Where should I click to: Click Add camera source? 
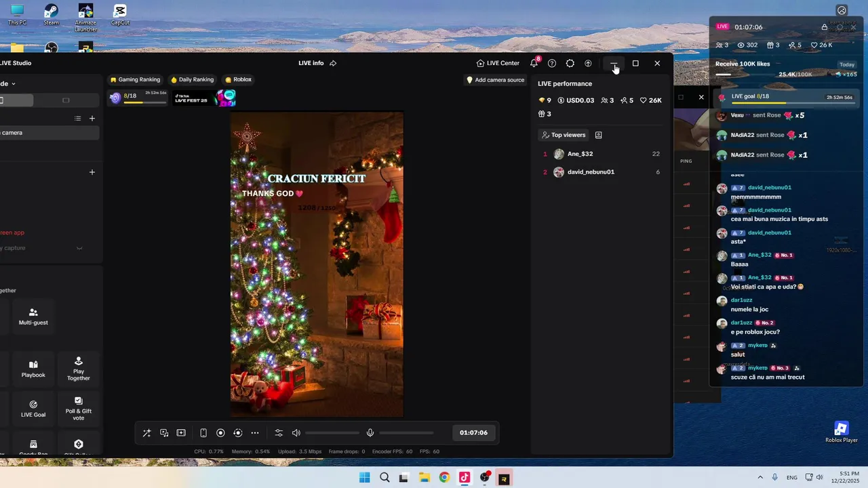[x=495, y=80]
